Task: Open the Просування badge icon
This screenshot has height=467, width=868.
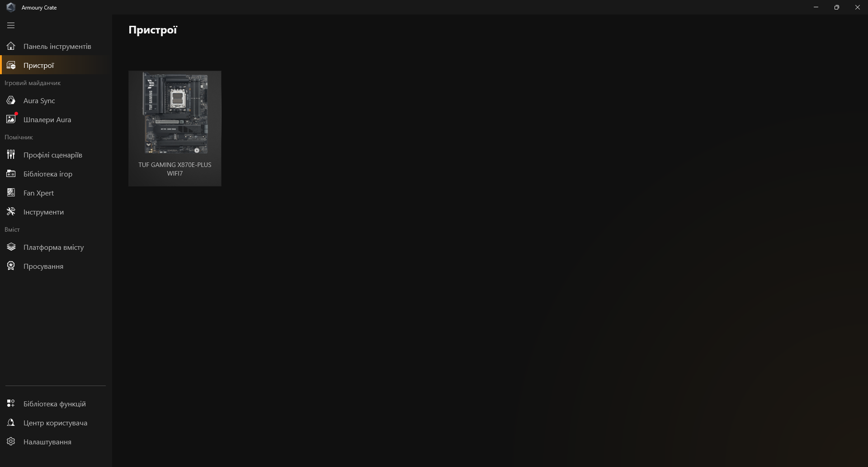Action: coord(11,266)
